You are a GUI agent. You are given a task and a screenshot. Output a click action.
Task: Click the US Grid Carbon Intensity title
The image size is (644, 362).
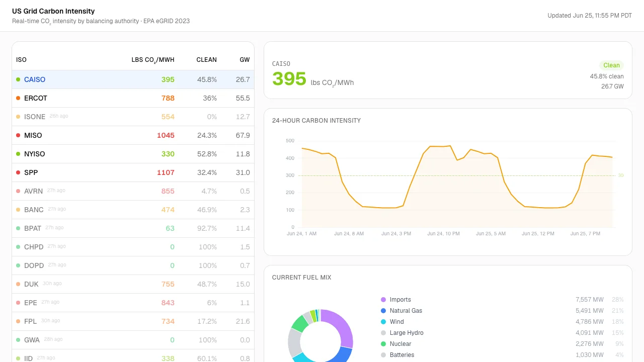point(53,11)
